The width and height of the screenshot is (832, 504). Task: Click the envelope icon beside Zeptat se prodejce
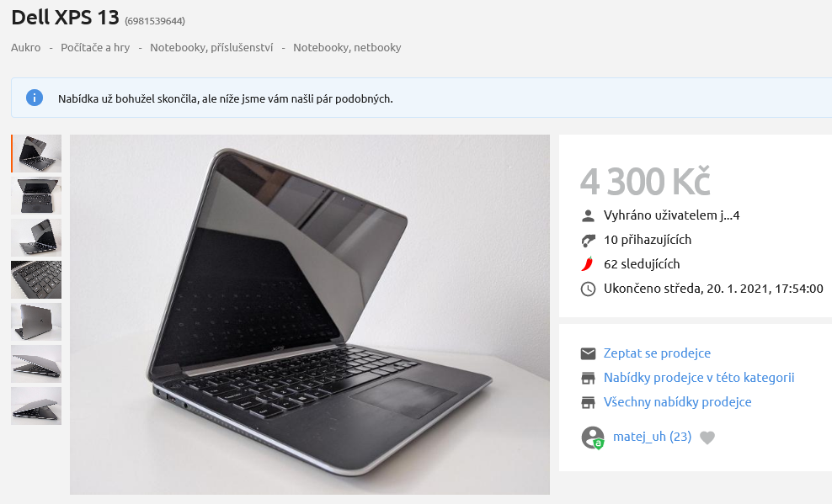pos(588,353)
